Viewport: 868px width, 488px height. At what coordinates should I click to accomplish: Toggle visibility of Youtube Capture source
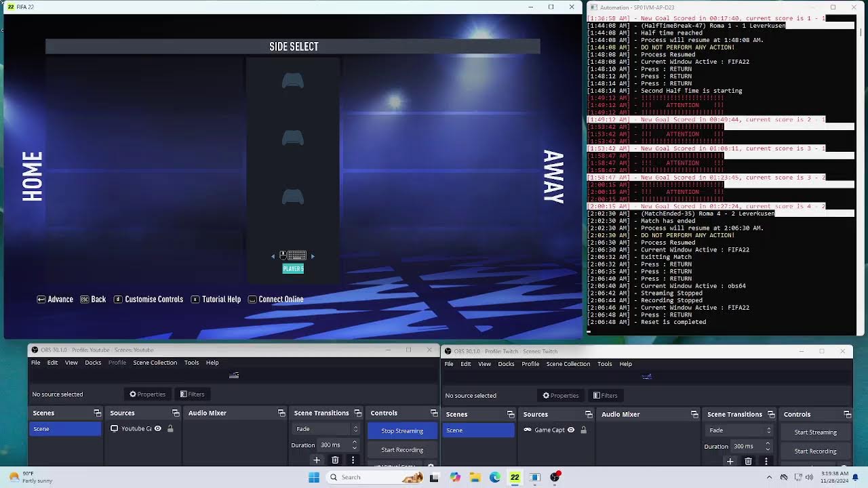point(158,428)
